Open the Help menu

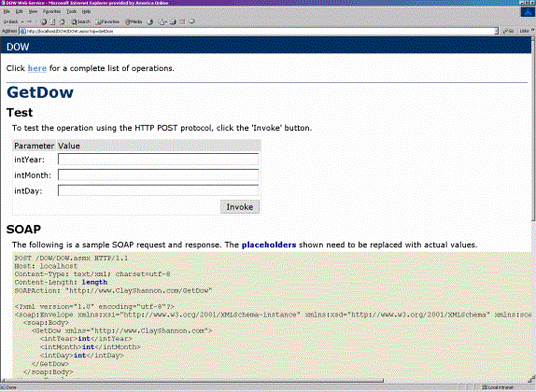pyautogui.click(x=86, y=11)
